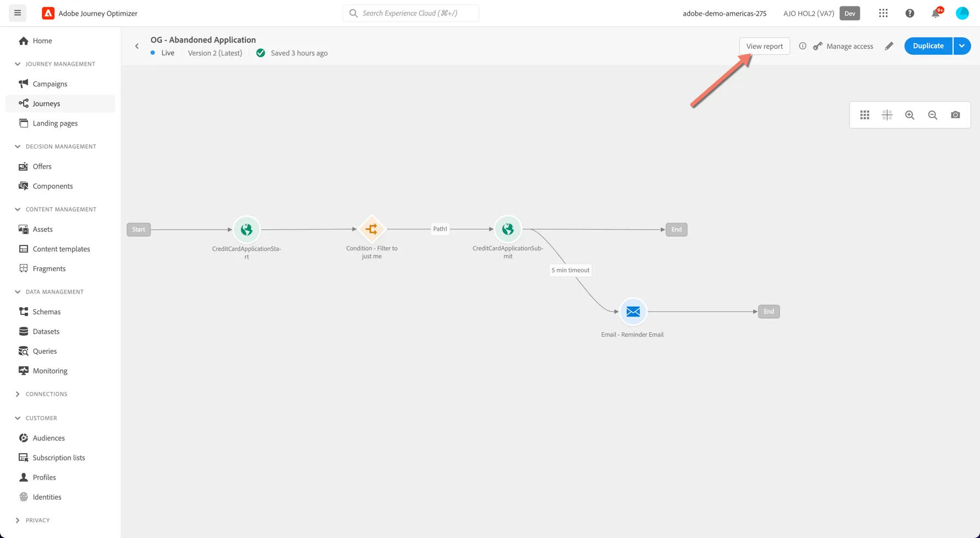Click the snap alignment icon
The image size is (980, 538).
pyautogui.click(x=887, y=115)
